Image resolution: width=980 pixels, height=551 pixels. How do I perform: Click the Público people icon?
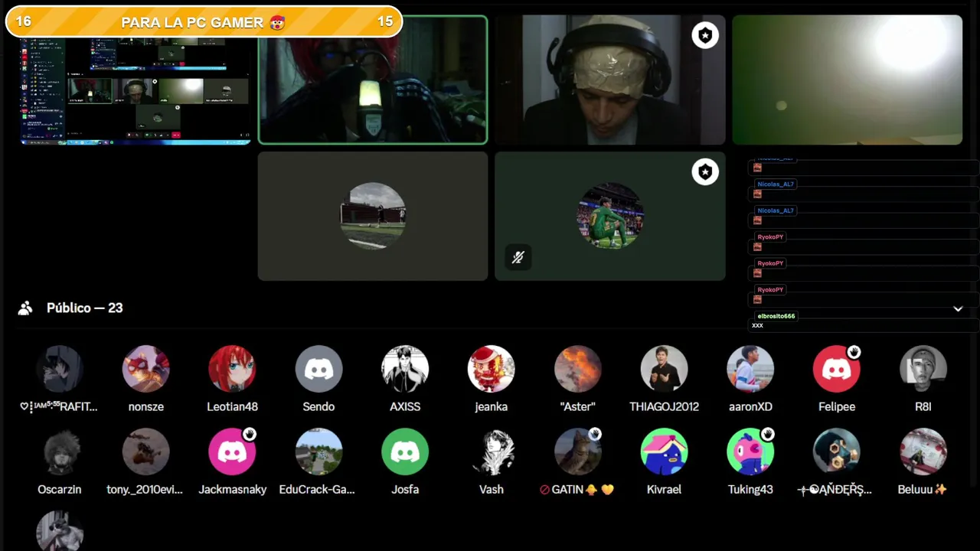[25, 308]
